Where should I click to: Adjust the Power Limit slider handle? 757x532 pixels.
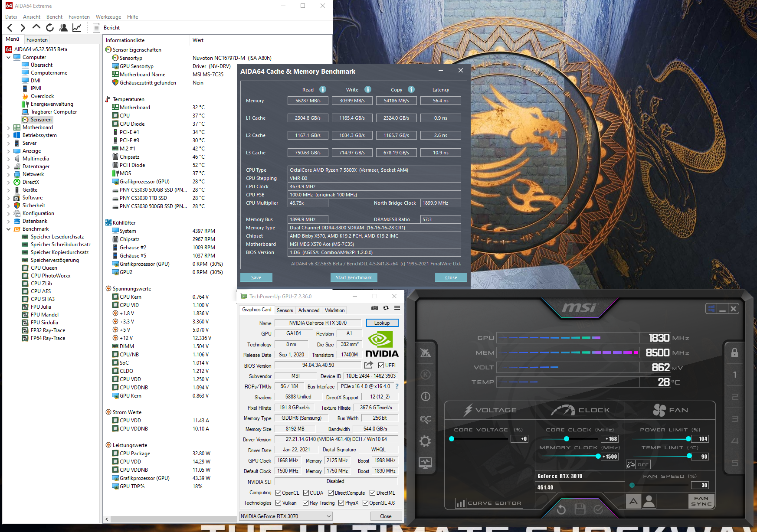pos(688,439)
